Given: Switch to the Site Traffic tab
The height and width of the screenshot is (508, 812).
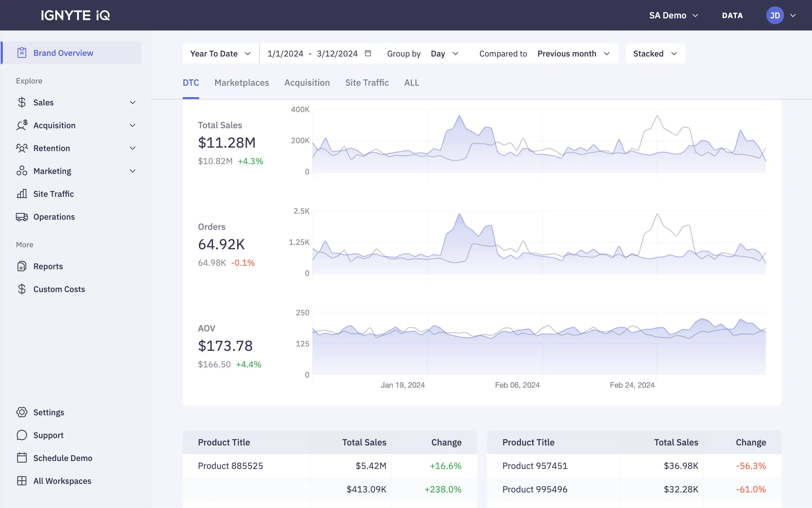Looking at the screenshot, I should tap(367, 83).
